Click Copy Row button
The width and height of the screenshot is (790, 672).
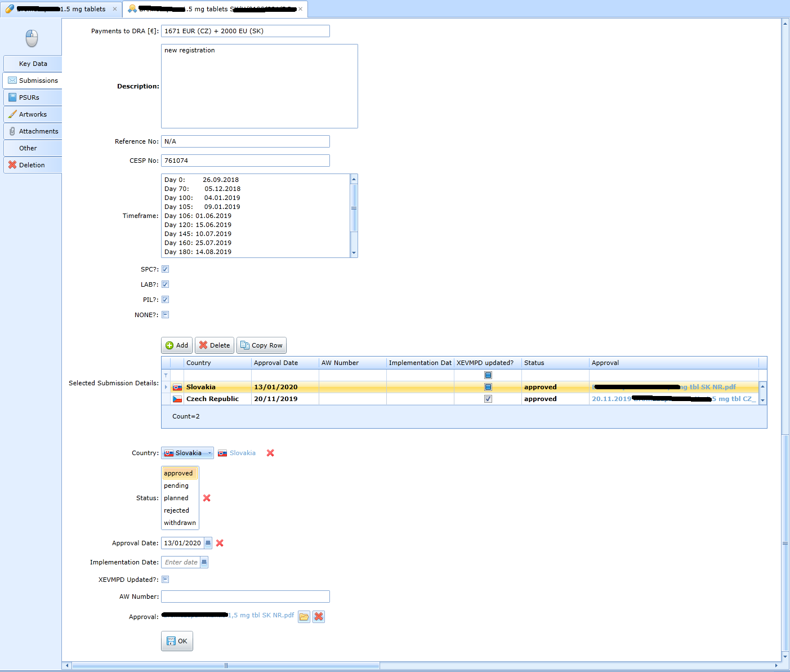point(261,345)
